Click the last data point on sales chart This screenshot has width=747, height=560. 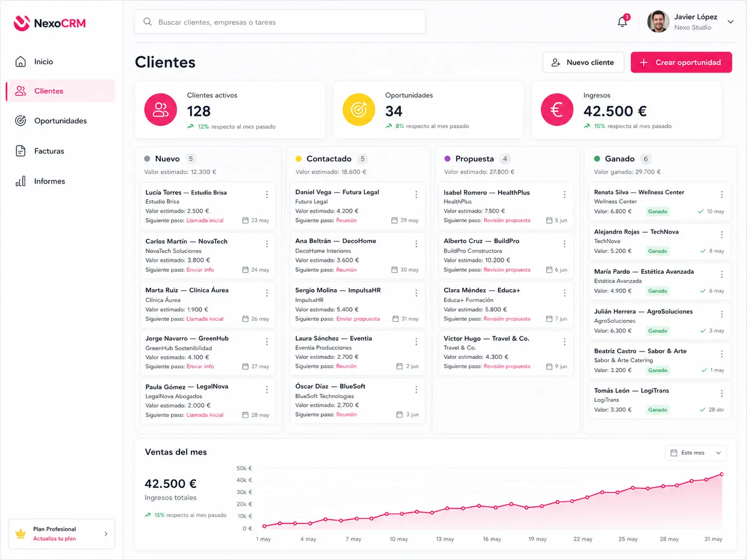click(721, 474)
